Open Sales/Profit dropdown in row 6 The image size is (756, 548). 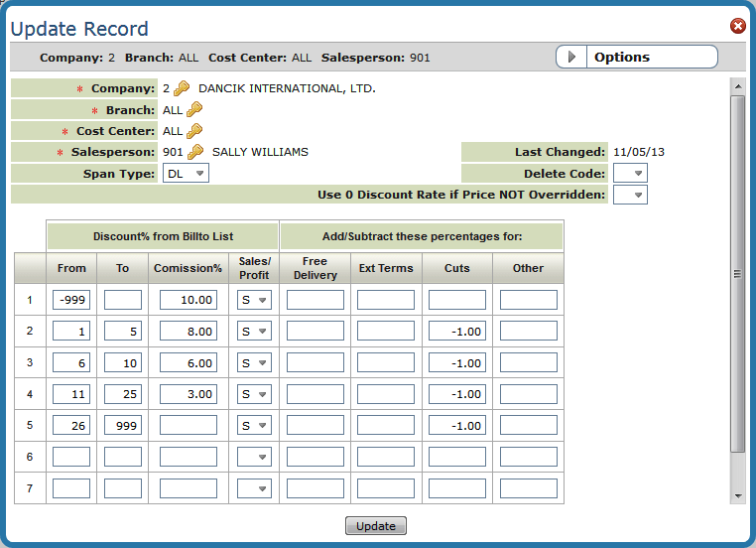coord(254,457)
